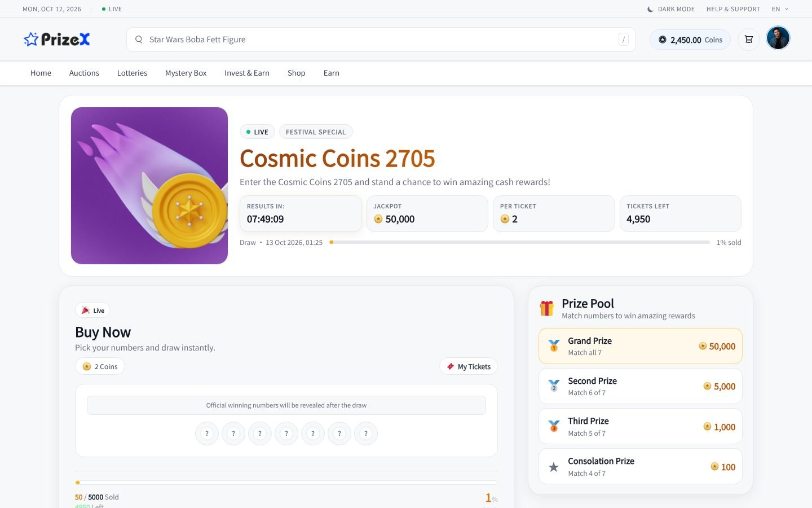
Task: Click the 2 Coins ticket price pill
Action: click(x=100, y=366)
